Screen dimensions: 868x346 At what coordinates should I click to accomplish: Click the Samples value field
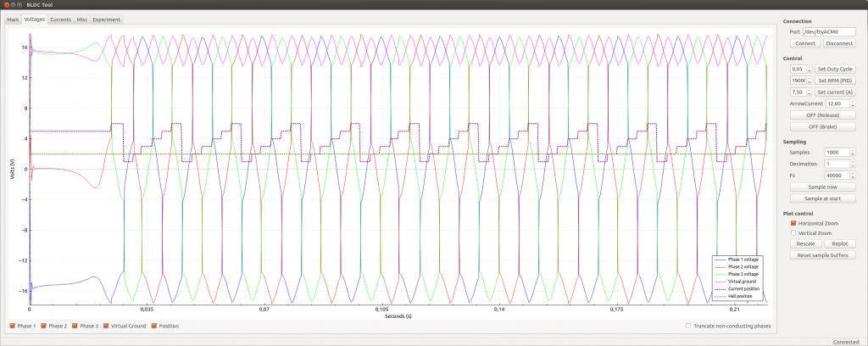[x=837, y=153]
